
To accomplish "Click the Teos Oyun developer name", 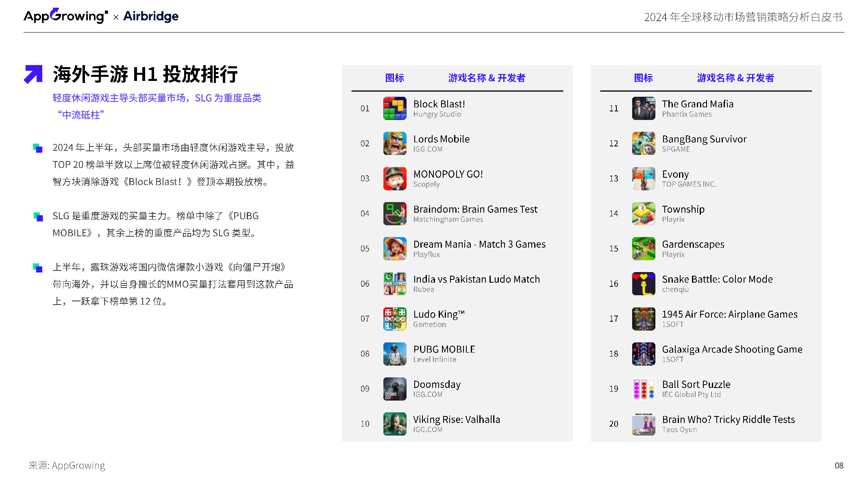I will [679, 429].
